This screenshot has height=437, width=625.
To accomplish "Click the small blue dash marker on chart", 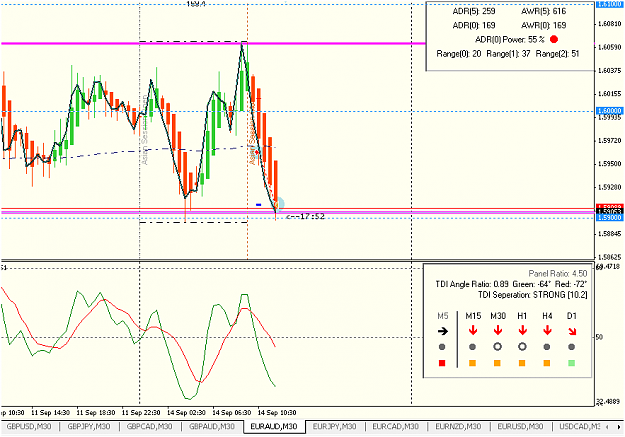I will click(x=258, y=205).
